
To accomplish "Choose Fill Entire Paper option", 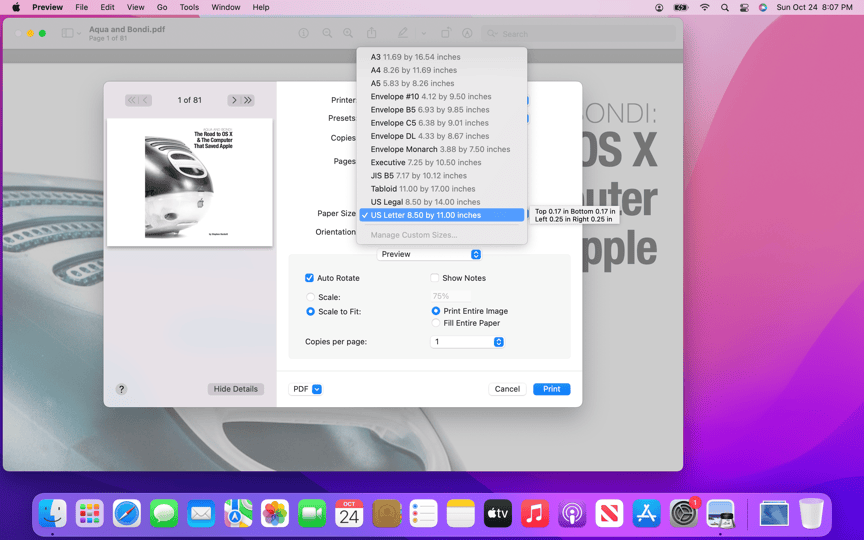I will point(436,323).
